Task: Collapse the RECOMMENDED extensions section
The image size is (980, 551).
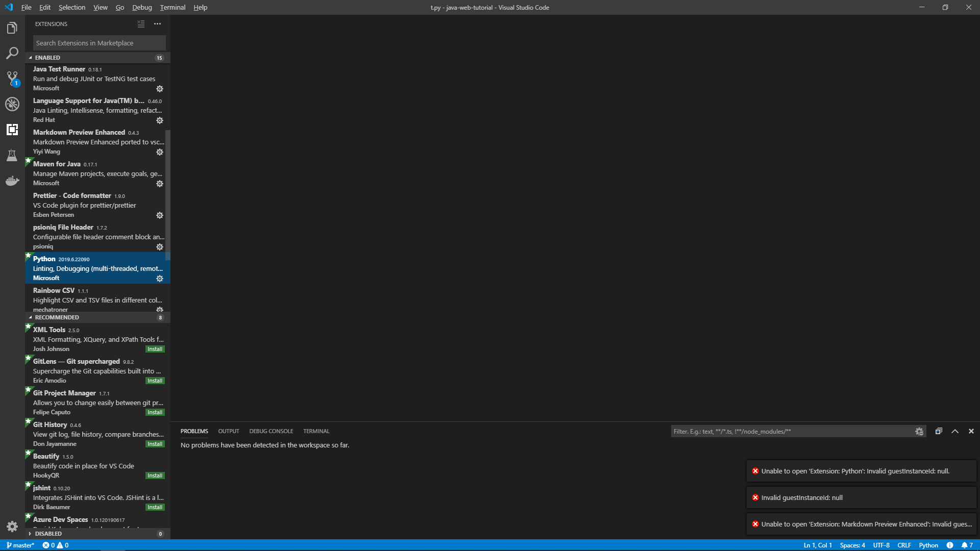Action: pyautogui.click(x=56, y=317)
